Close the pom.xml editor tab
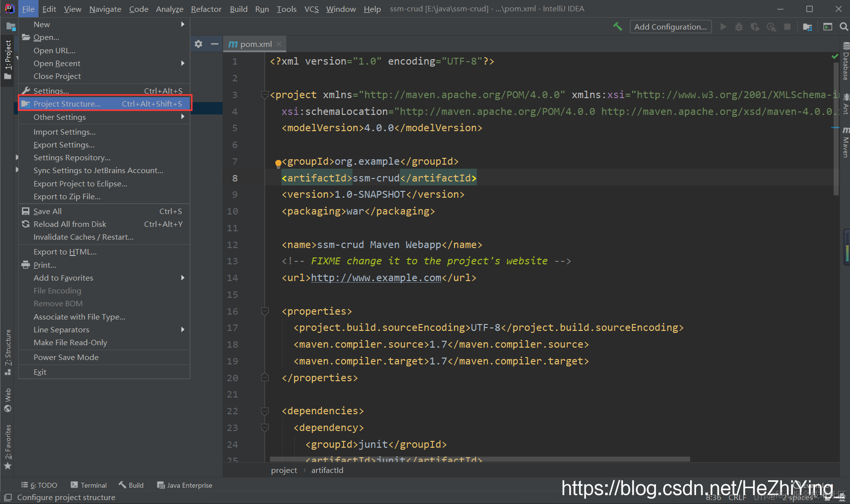This screenshot has height=504, width=850. (x=279, y=44)
